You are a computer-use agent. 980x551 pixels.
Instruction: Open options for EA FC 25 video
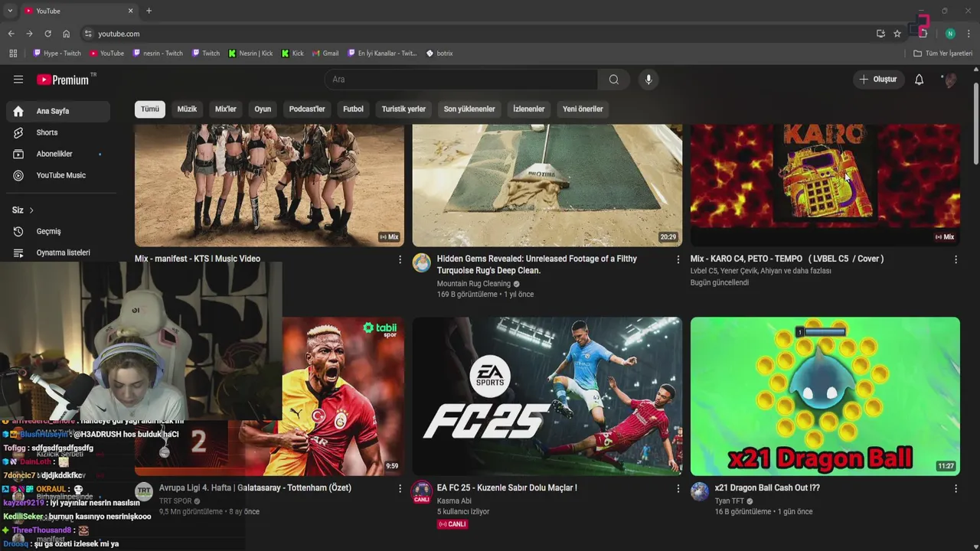(x=678, y=488)
